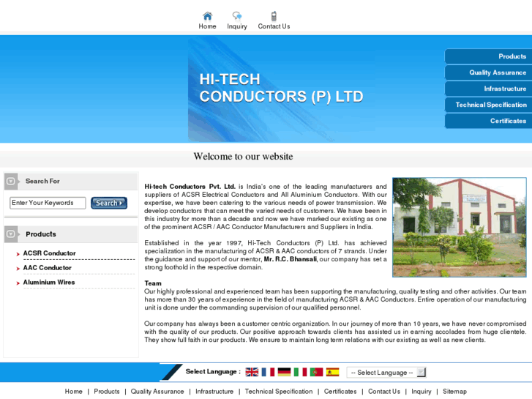Open the Select Language dropdown
The height and width of the screenshot is (399, 532).
[x=386, y=373]
